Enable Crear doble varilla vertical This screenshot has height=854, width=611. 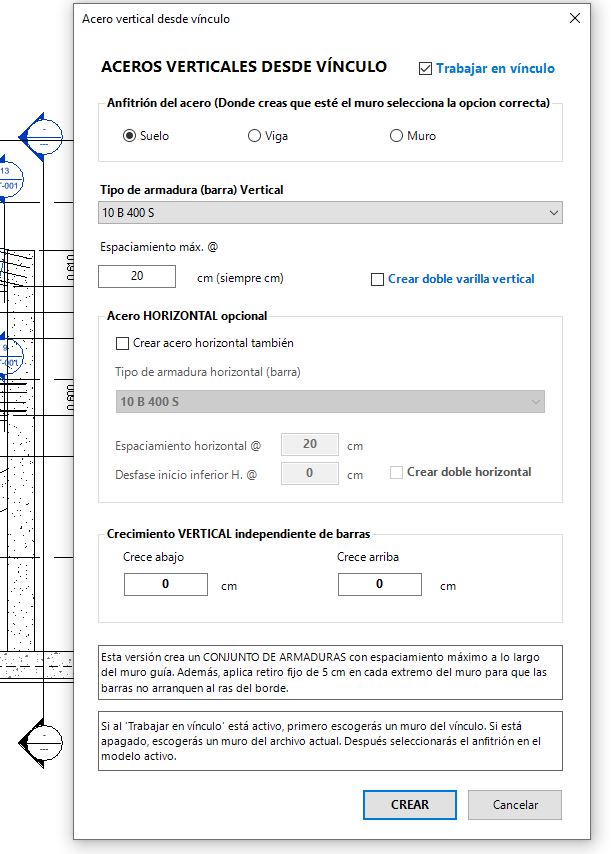point(377,279)
